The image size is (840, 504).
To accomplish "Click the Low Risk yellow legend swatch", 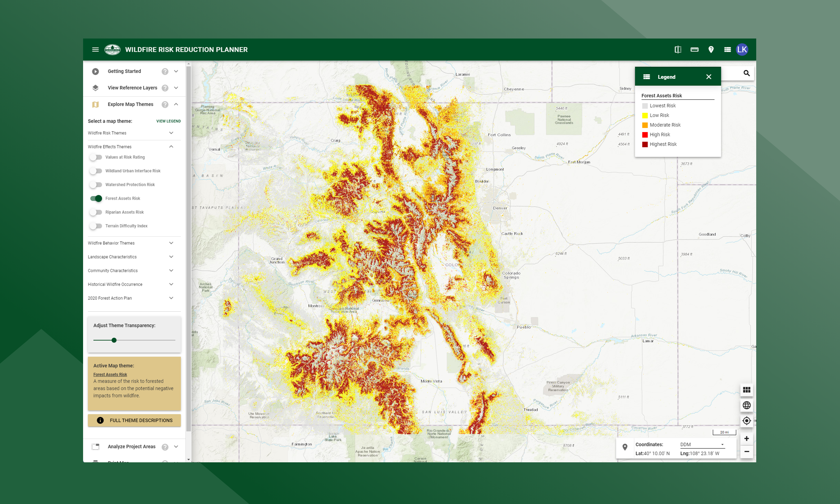I will coord(645,116).
